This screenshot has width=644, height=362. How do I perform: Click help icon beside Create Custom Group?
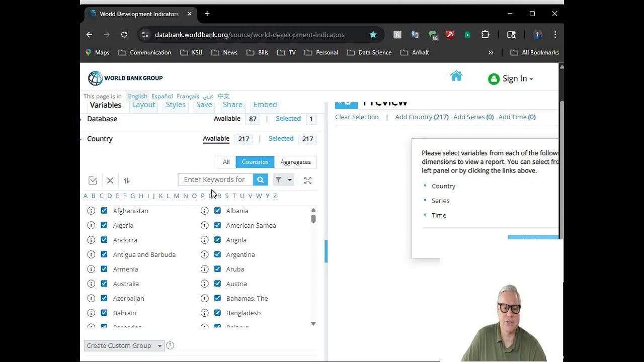click(x=170, y=345)
